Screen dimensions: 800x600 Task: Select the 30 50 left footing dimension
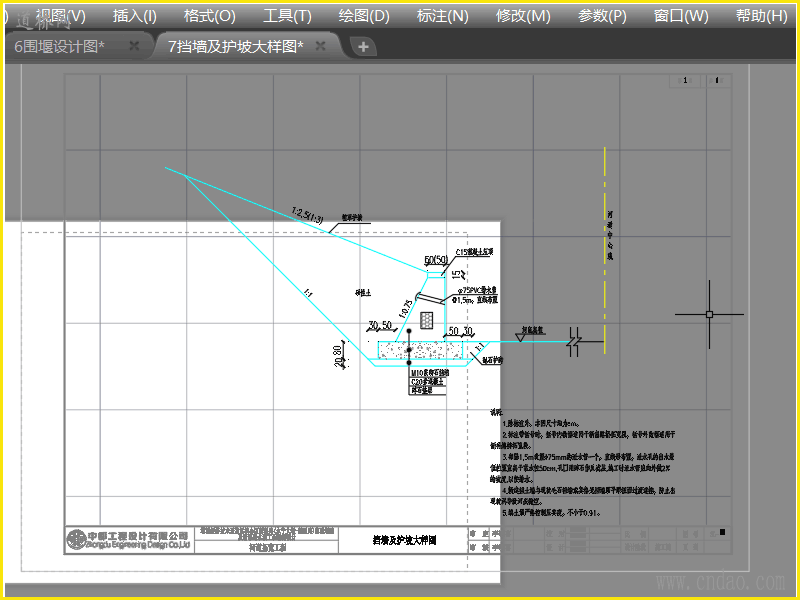tap(380, 325)
